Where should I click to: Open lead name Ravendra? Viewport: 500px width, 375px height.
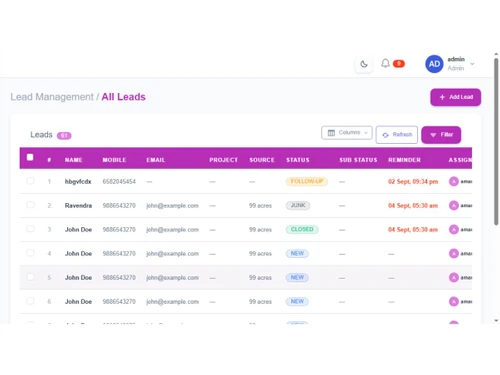pos(78,206)
